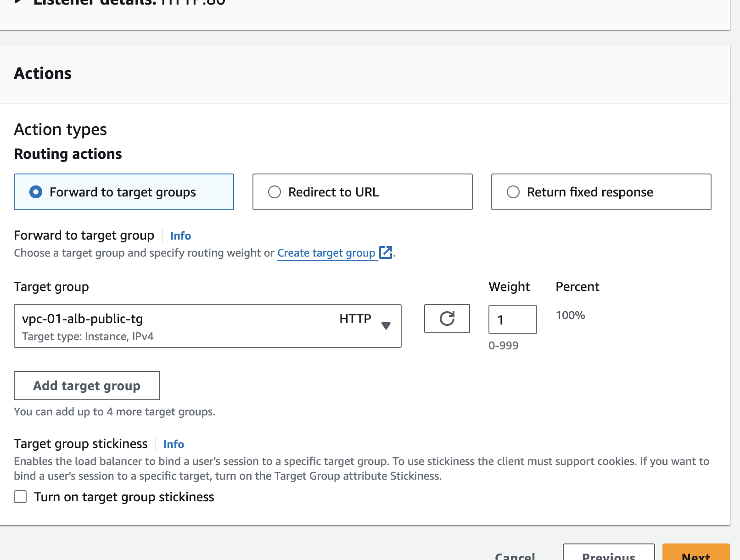Go back with the Previous button
The image size is (740, 560).
pyautogui.click(x=608, y=554)
